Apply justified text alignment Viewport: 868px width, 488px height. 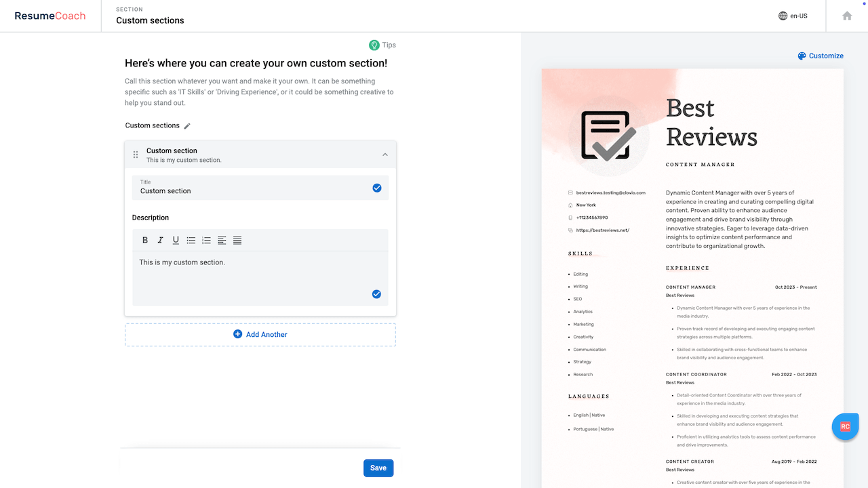coord(237,240)
